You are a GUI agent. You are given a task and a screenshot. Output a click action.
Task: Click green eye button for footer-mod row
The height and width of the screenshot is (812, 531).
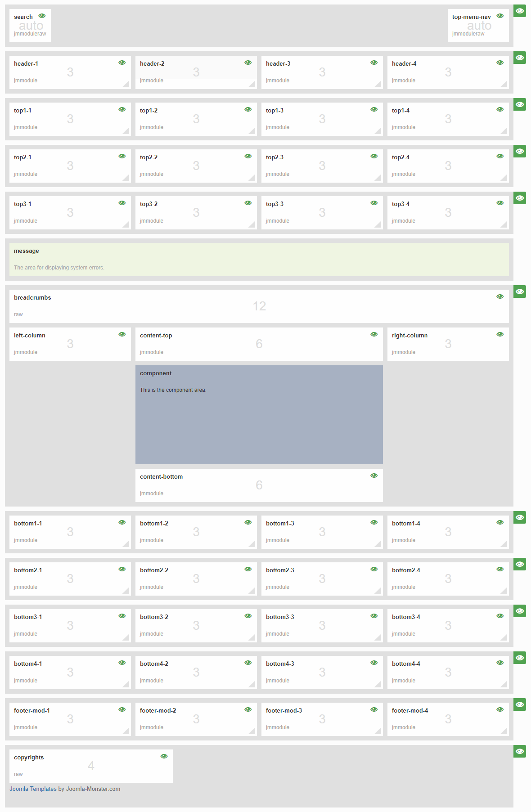[x=520, y=704]
